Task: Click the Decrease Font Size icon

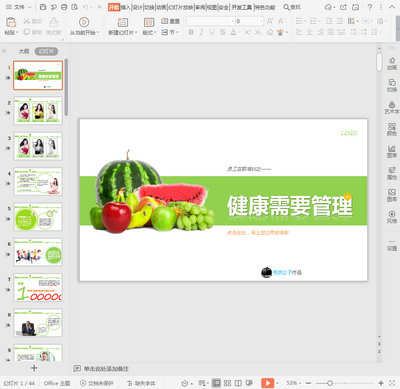Action: coord(281,21)
